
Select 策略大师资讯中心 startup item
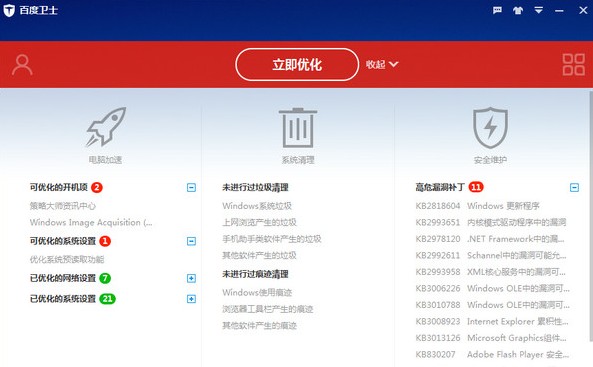(x=63, y=206)
